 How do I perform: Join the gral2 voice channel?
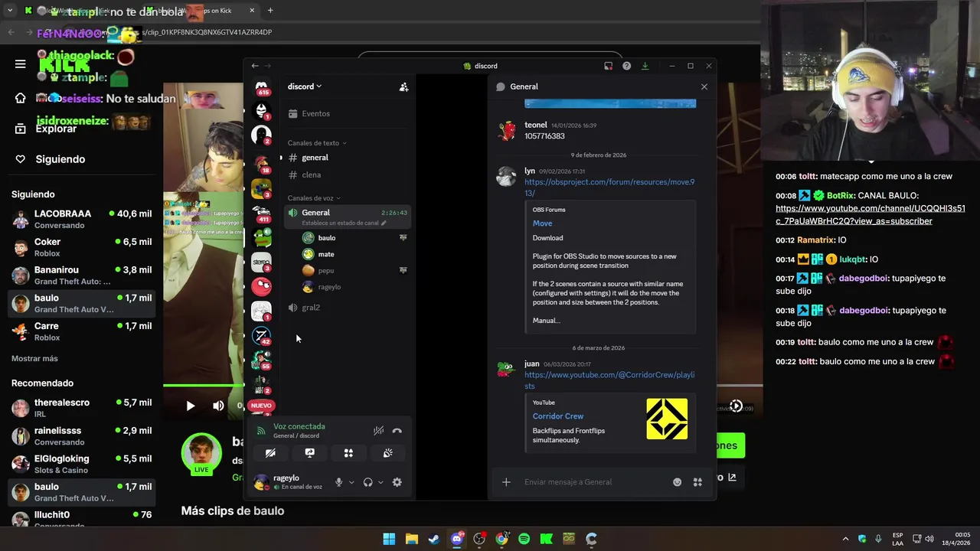pyautogui.click(x=346, y=308)
